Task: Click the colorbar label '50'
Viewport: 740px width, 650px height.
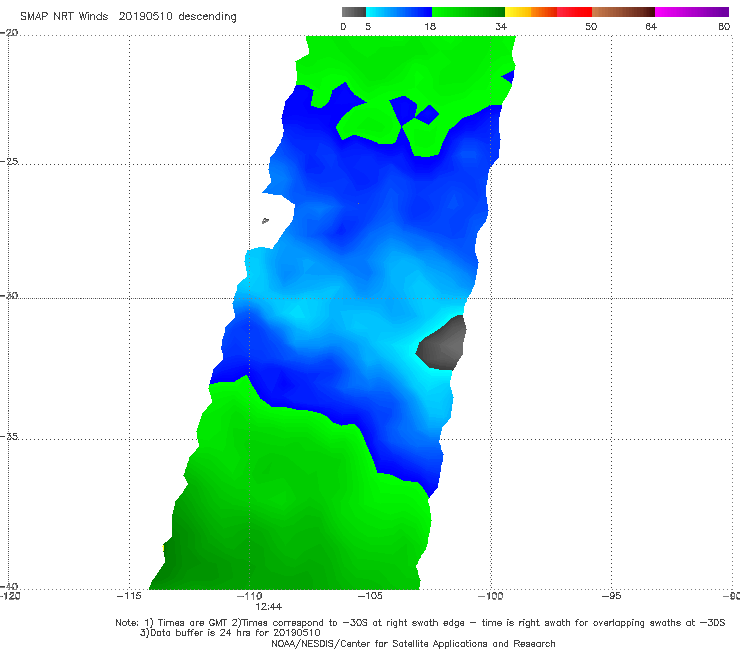Action: [591, 26]
